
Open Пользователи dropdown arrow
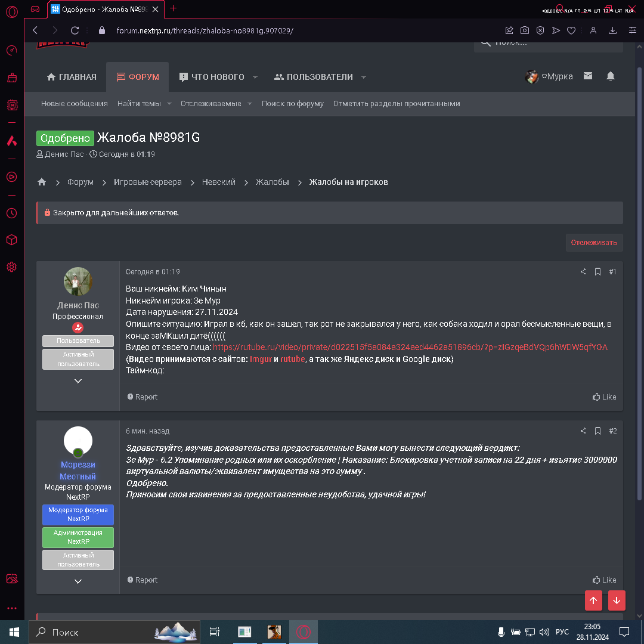363,77
